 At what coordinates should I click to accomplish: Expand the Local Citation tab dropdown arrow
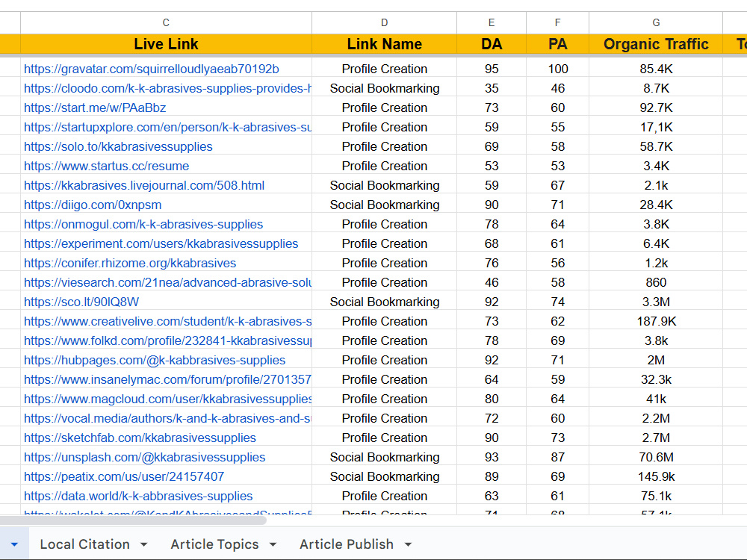point(144,544)
